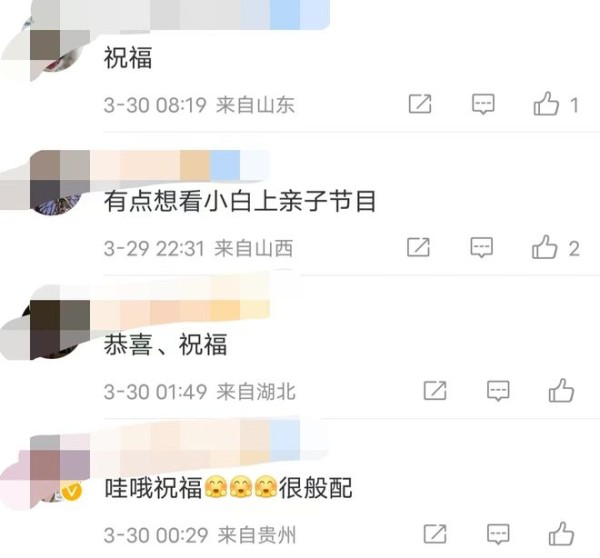Reply to the 祝福 comment from 山东
Viewport: 600px width, 558px height.
[483, 104]
